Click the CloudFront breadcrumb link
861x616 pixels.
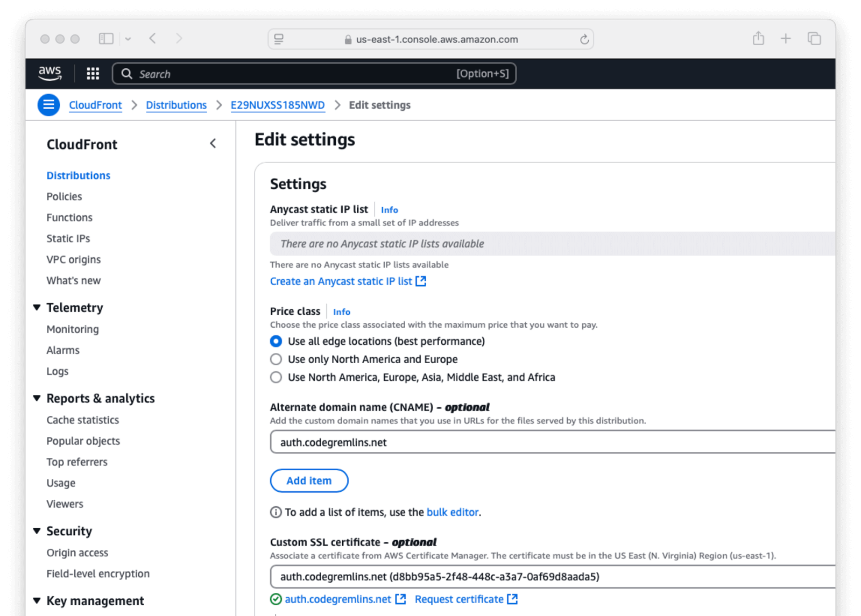[x=95, y=105]
